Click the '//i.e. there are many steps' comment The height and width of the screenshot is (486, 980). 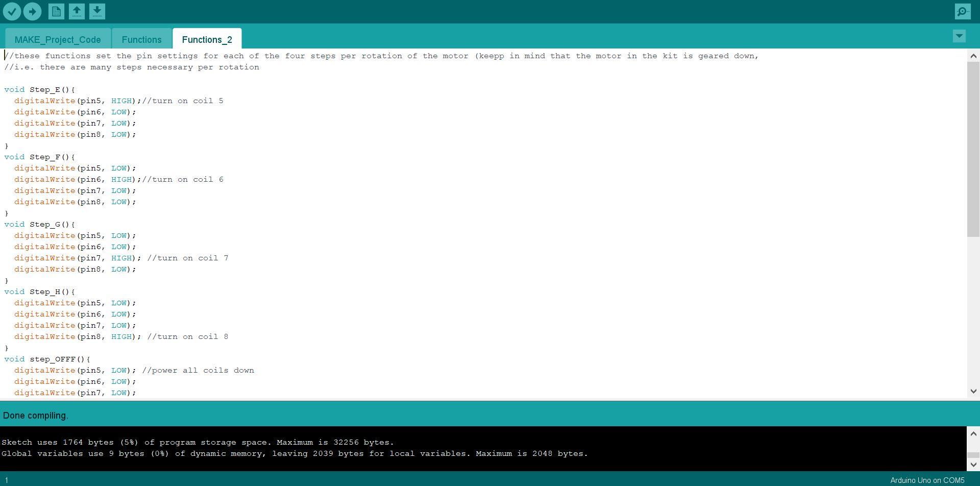[132, 67]
